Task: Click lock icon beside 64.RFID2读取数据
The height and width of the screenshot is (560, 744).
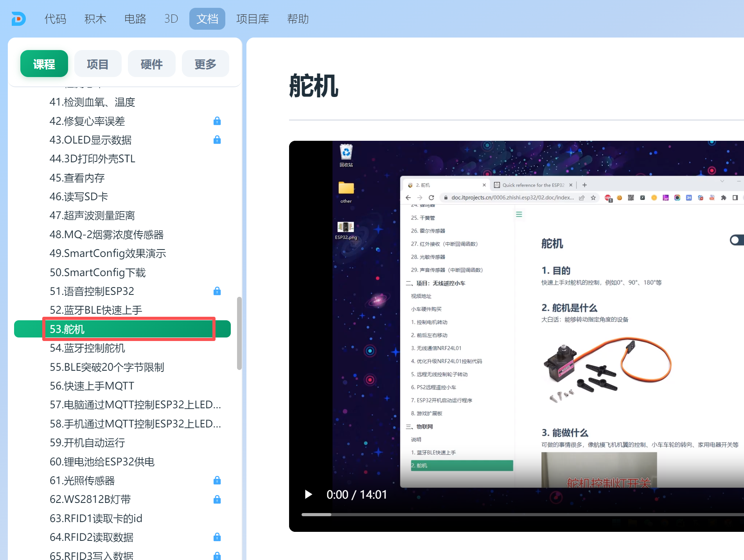Action: click(217, 537)
